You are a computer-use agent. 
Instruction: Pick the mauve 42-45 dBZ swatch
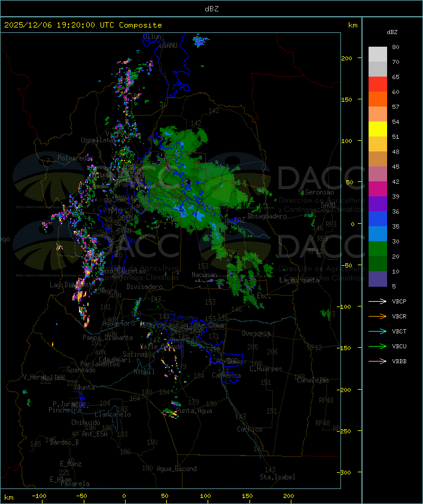tap(378, 174)
